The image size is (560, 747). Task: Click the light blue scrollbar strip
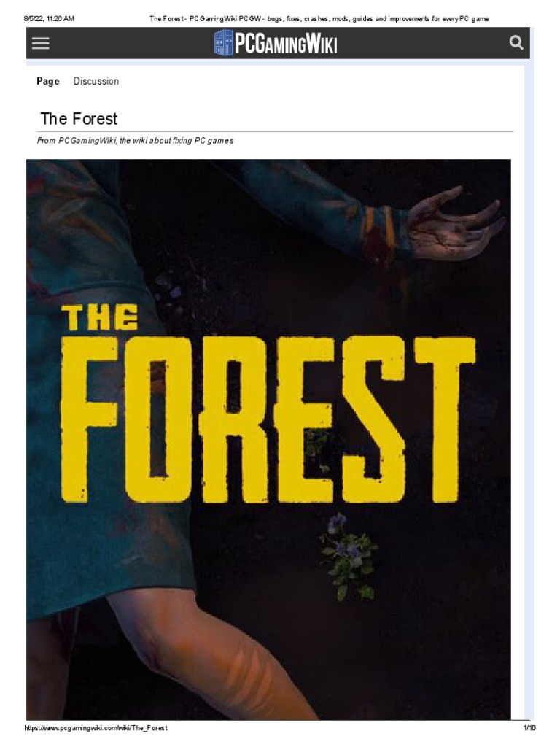pos(529,365)
